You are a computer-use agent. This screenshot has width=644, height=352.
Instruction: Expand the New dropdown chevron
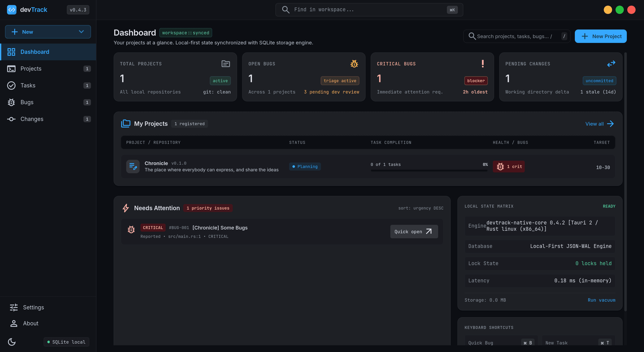point(81,32)
